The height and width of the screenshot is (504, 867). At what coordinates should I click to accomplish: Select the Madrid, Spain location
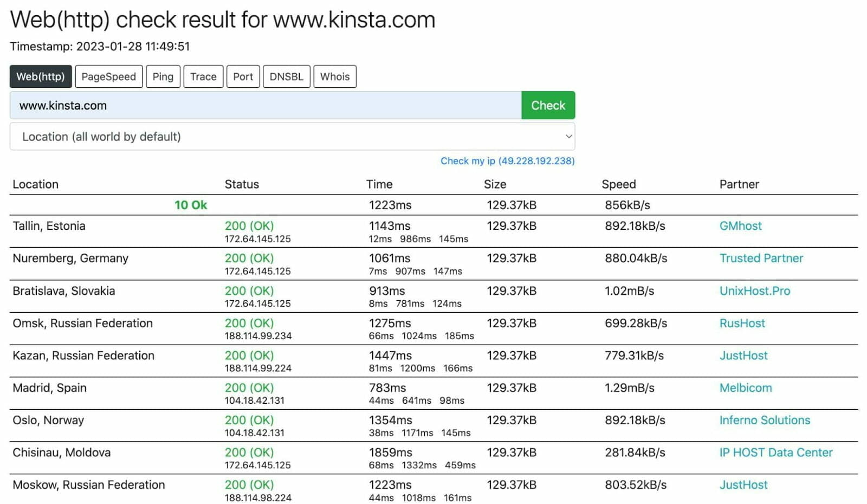pos(50,387)
